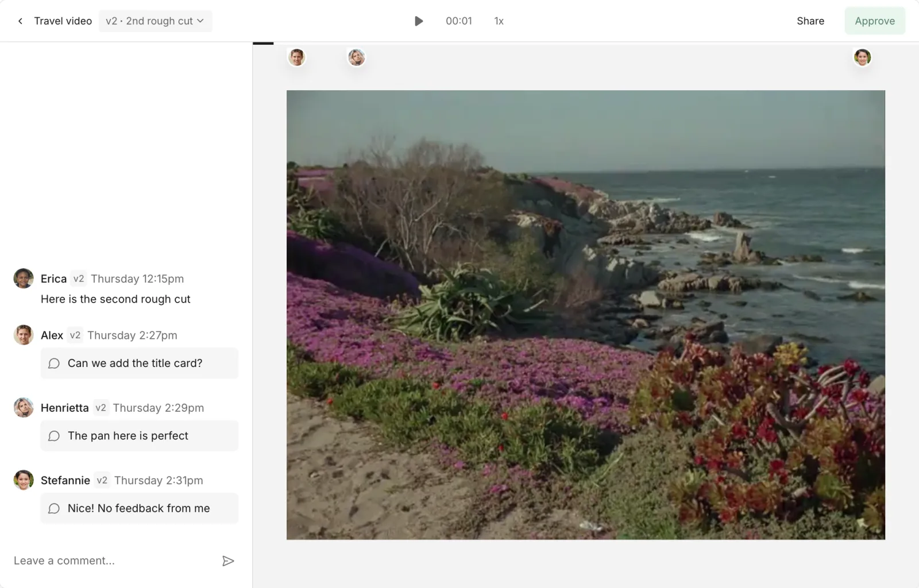Open Alex's comment 'Can we add the title card?'
This screenshot has width=919, height=588.
coord(139,363)
